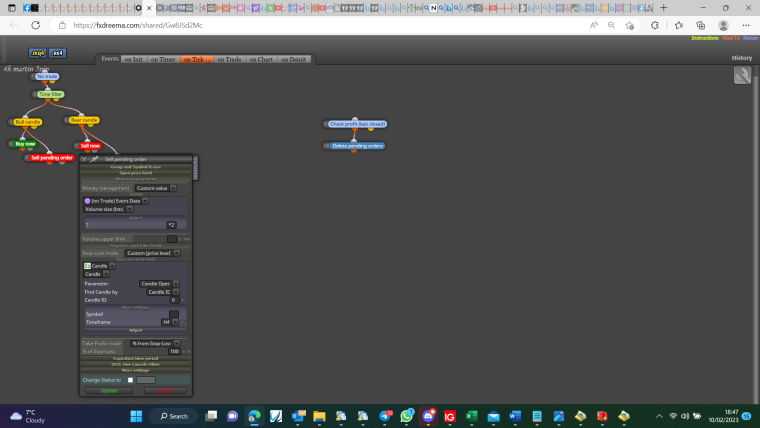Select the Time filter block

point(50,95)
